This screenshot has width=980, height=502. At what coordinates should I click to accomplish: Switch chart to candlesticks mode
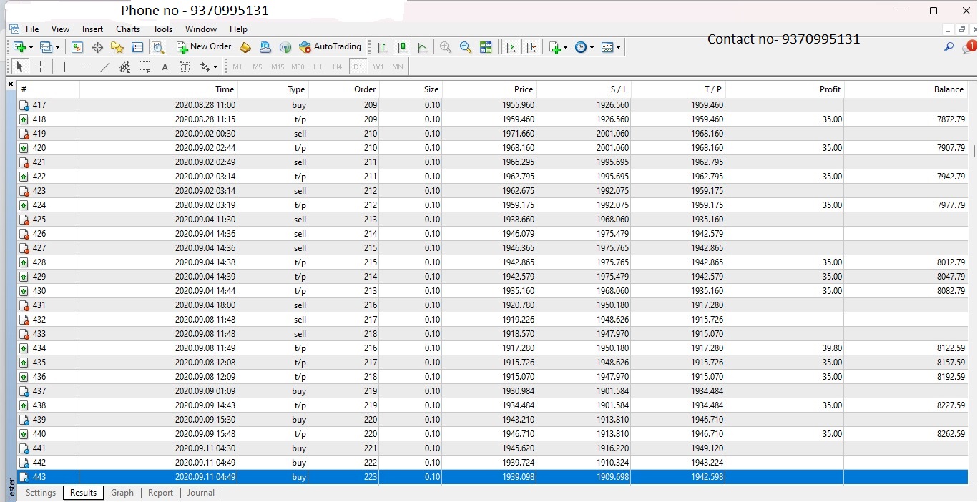[402, 47]
